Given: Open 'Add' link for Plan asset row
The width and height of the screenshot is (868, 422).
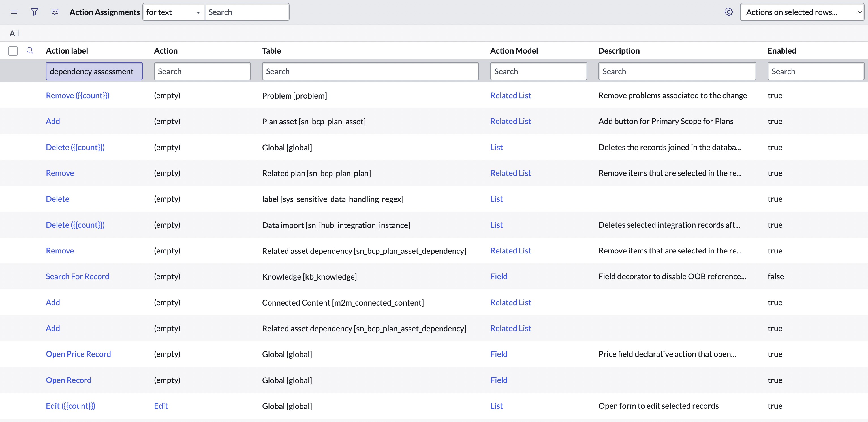Looking at the screenshot, I should [53, 121].
